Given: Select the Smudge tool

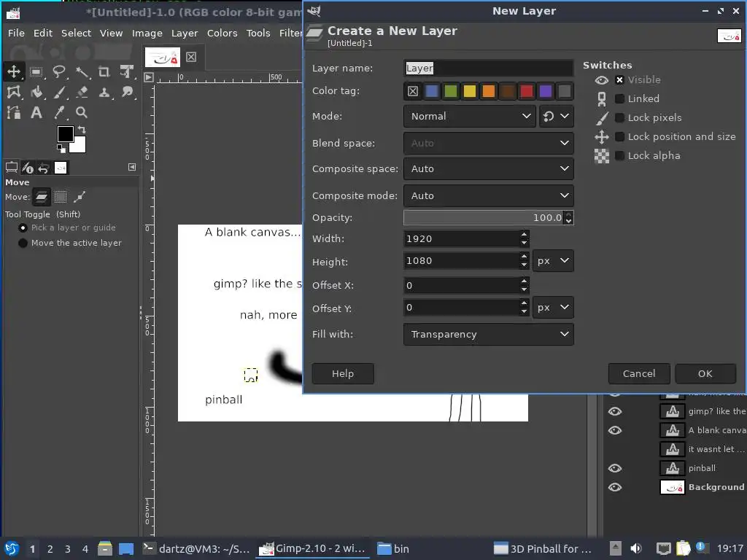Looking at the screenshot, I should click(x=127, y=92).
